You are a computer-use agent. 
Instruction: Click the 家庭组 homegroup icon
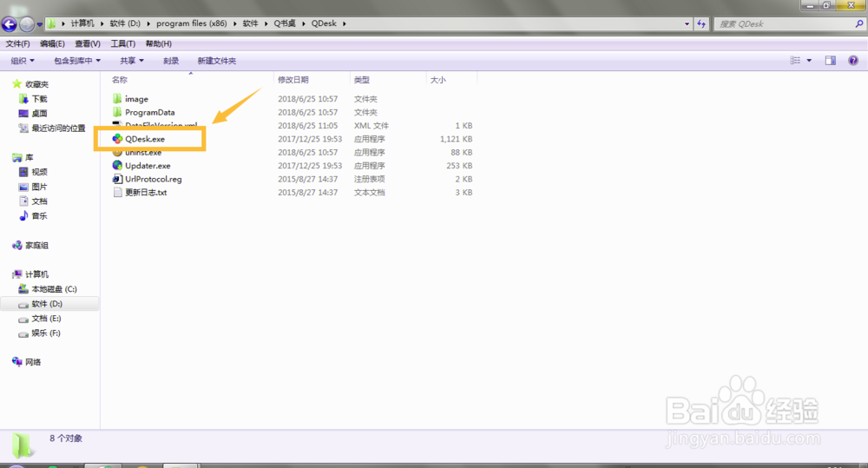click(x=17, y=245)
